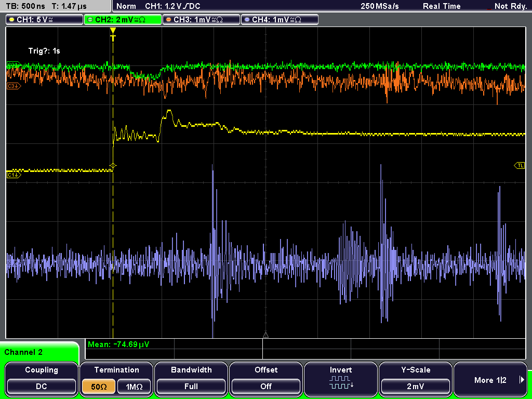
Task: Click the CH1: 1.2 V DC trigger info
Action: point(172,6)
